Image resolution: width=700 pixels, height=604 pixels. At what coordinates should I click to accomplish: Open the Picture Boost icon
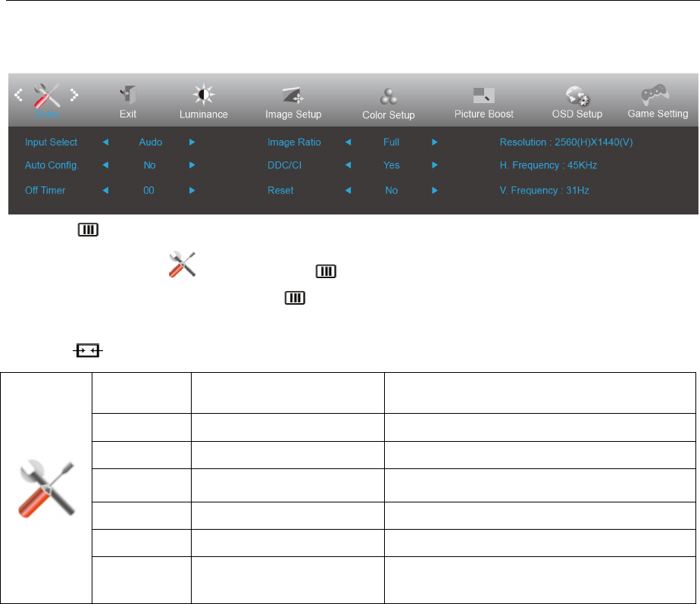[x=484, y=95]
